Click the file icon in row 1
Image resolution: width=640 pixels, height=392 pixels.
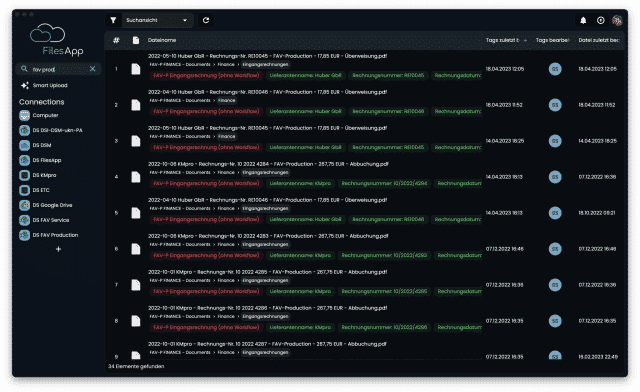click(x=136, y=69)
